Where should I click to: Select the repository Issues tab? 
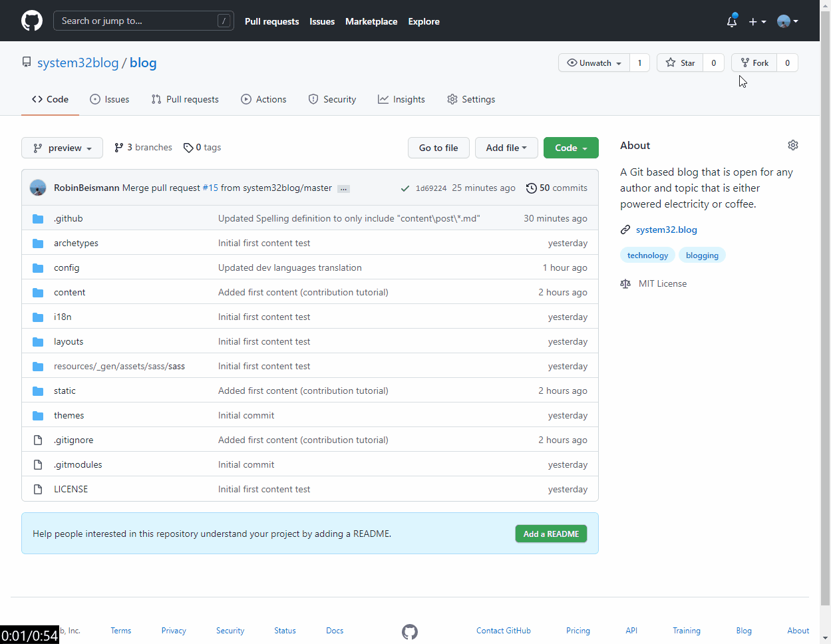[x=110, y=99]
